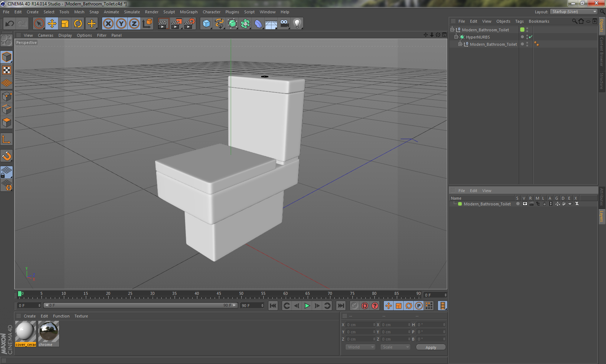Go to end of animation
The height and width of the screenshot is (364, 606).
341,306
